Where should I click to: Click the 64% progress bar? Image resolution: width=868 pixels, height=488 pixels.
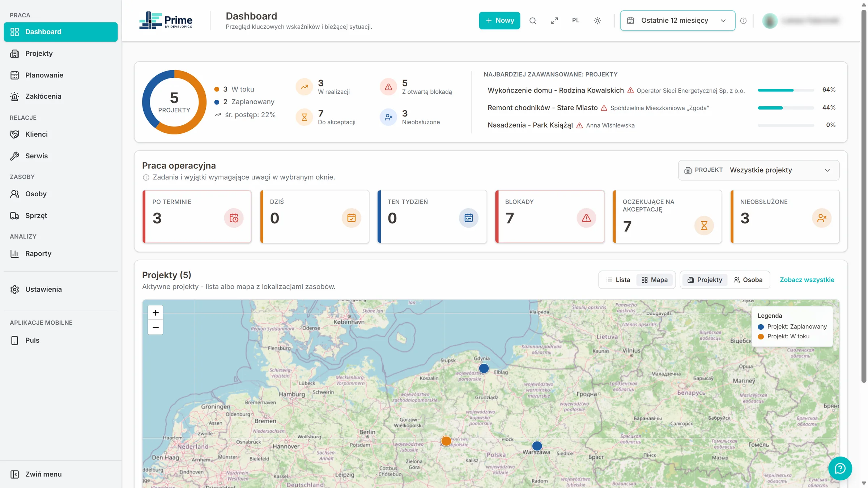(x=786, y=90)
